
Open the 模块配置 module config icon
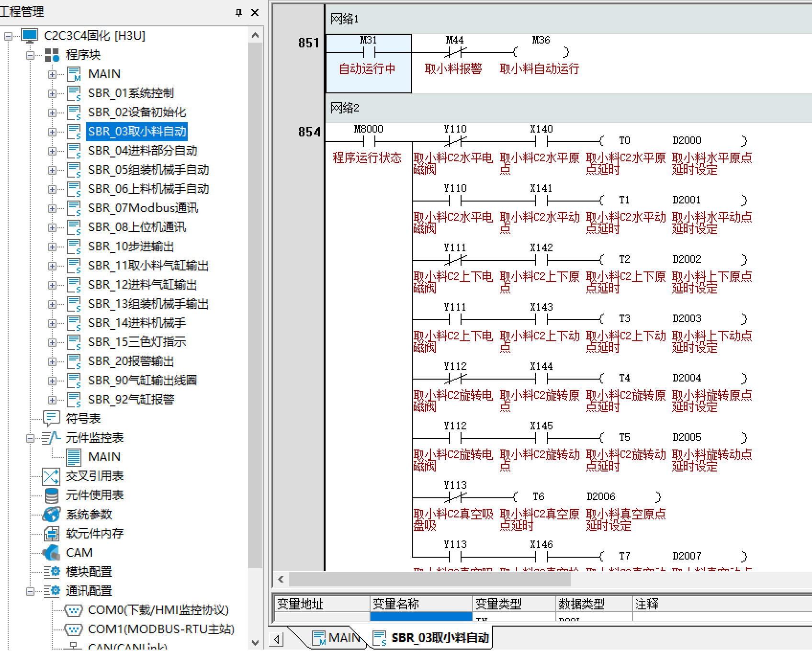pyautogui.click(x=51, y=572)
